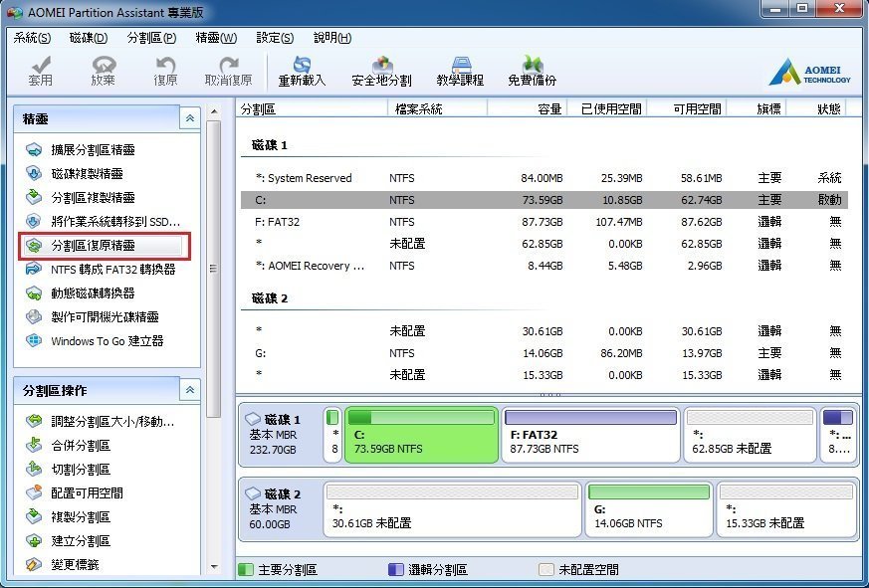Click the 容量 column header
869x588 pixels.
(x=527, y=108)
